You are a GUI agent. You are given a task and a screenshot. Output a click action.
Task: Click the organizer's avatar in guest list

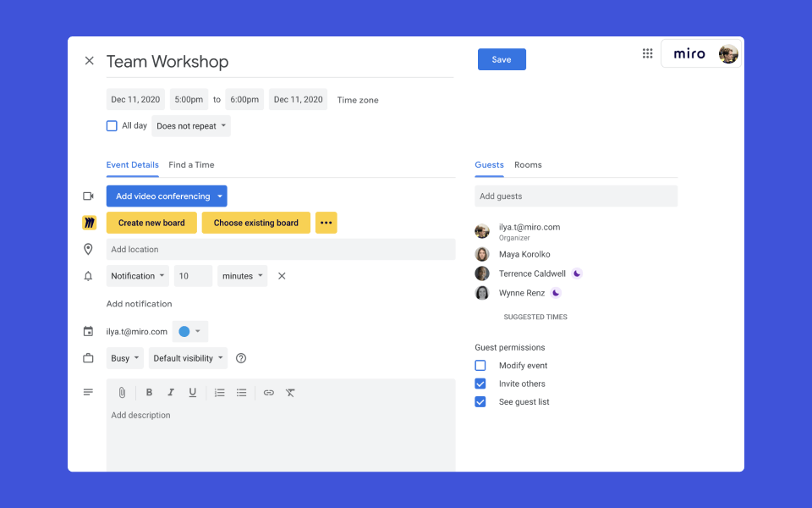[482, 231]
